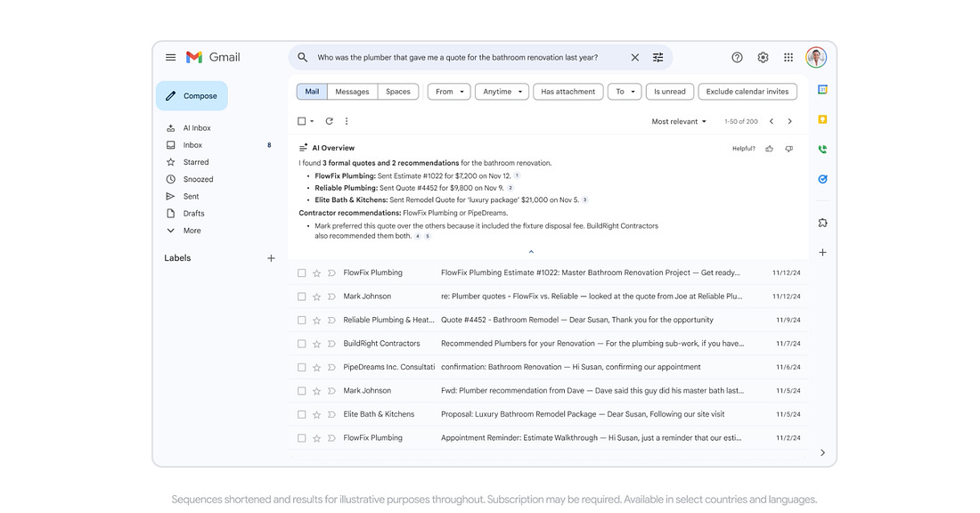Image resolution: width=980 pixels, height=513 pixels.
Task: Open the To filter dropdown
Action: [625, 92]
